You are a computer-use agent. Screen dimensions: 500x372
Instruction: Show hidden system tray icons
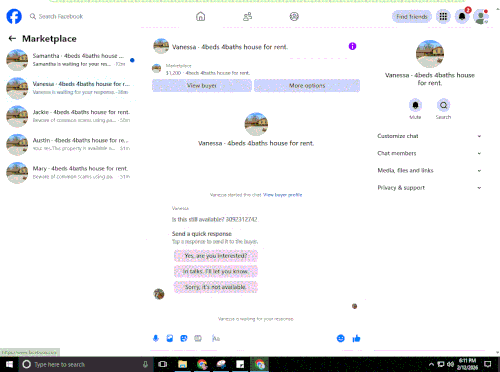431,364
